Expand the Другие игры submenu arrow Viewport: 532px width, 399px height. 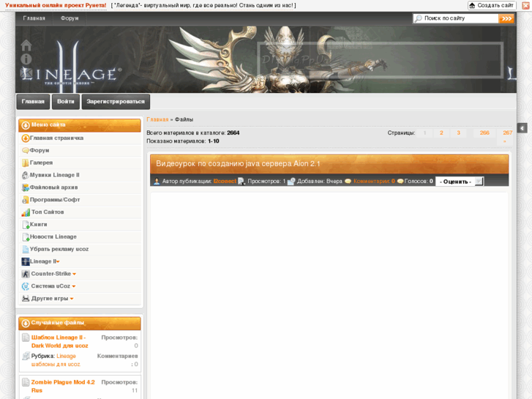point(72,299)
